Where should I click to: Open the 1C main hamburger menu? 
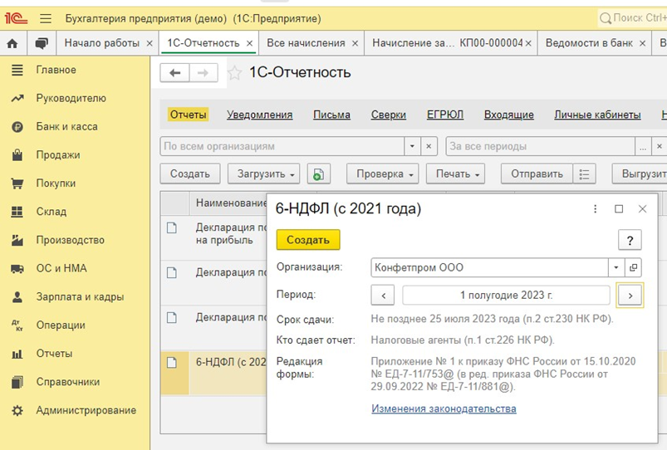coord(46,19)
